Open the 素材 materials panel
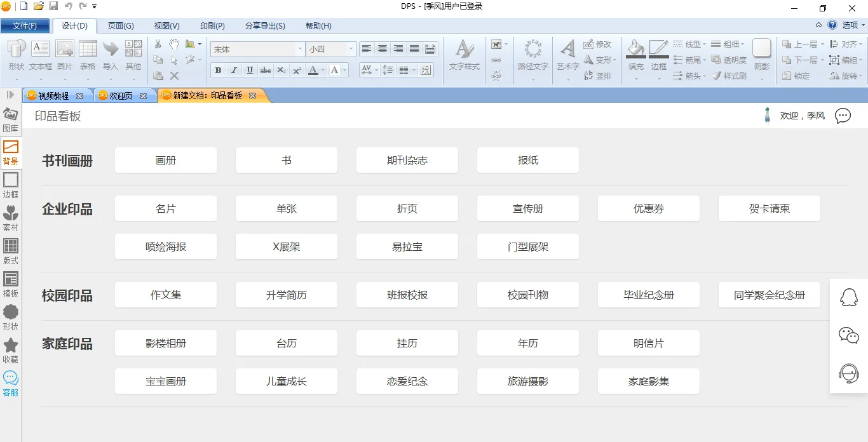The image size is (868, 442). (x=11, y=218)
